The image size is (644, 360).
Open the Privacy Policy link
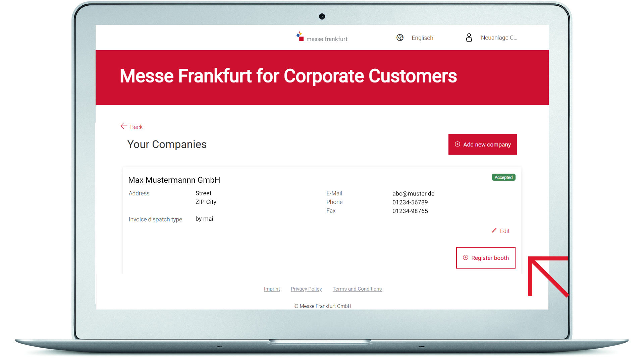pos(306,289)
